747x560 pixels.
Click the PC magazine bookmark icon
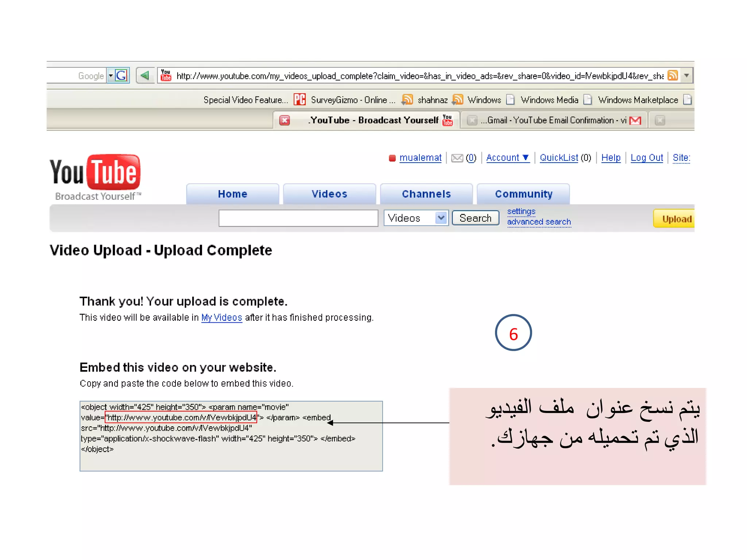pos(299,100)
